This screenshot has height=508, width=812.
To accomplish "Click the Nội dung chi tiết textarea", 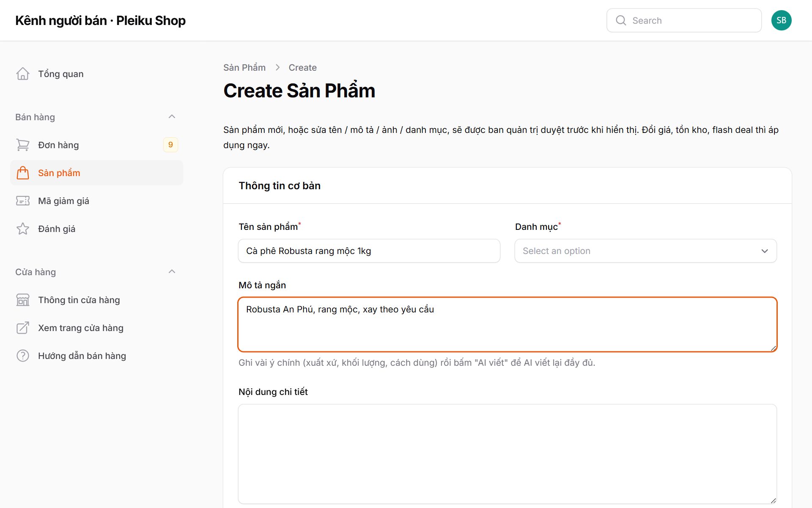I will 507,454.
